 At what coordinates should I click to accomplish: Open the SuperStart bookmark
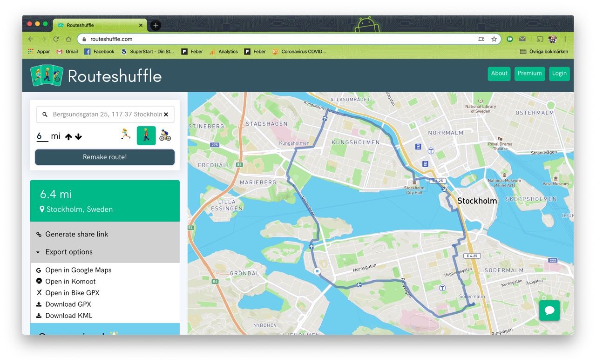point(147,52)
